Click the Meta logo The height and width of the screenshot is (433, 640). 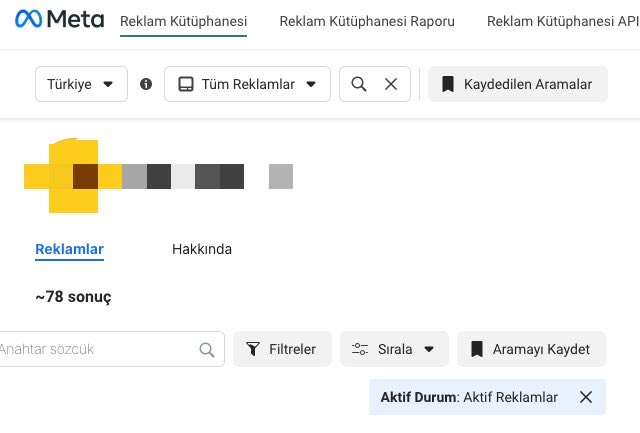tap(60, 19)
